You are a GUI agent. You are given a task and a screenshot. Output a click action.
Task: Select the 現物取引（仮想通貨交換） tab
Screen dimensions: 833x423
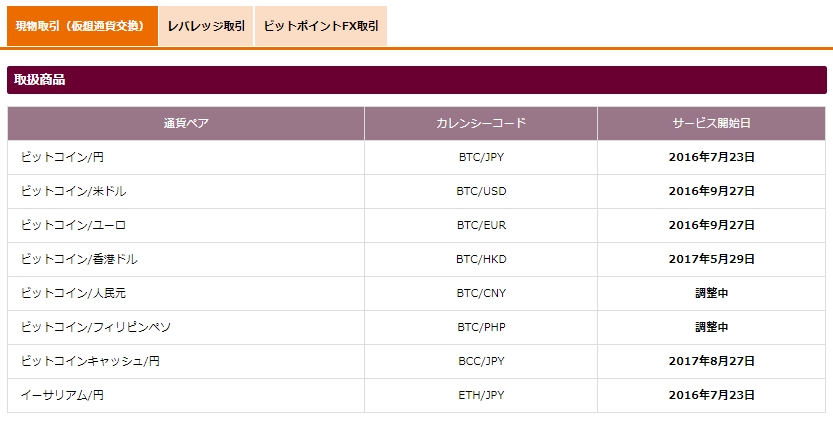point(82,26)
